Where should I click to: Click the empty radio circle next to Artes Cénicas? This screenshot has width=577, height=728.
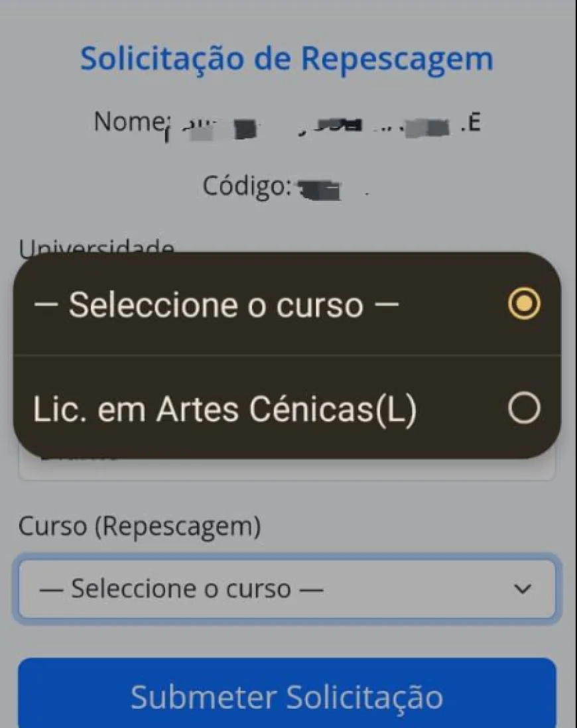pyautogui.click(x=523, y=408)
